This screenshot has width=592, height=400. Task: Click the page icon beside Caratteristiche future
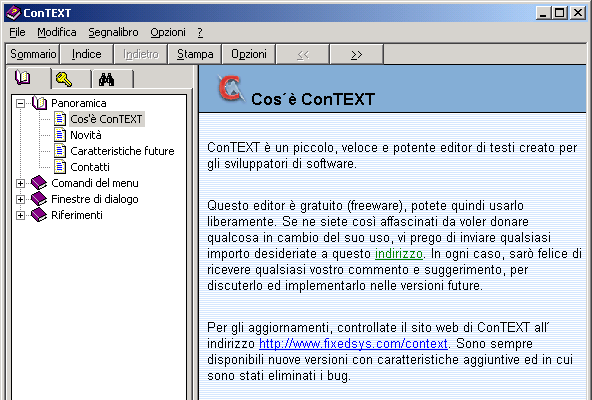pyautogui.click(x=60, y=151)
